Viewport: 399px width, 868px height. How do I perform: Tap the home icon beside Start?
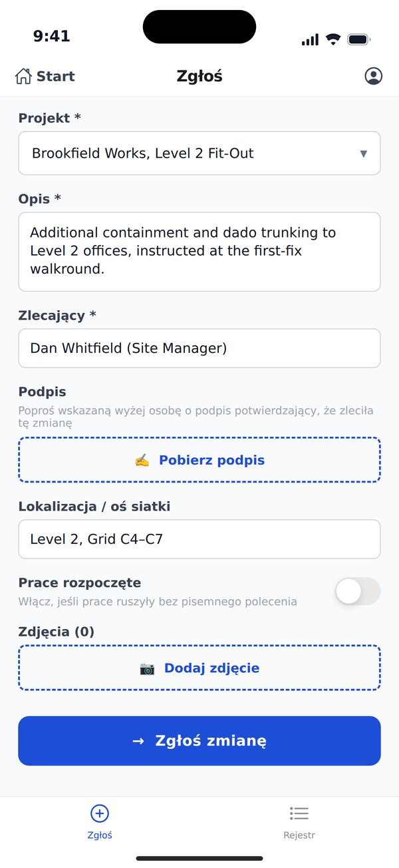[x=23, y=76]
